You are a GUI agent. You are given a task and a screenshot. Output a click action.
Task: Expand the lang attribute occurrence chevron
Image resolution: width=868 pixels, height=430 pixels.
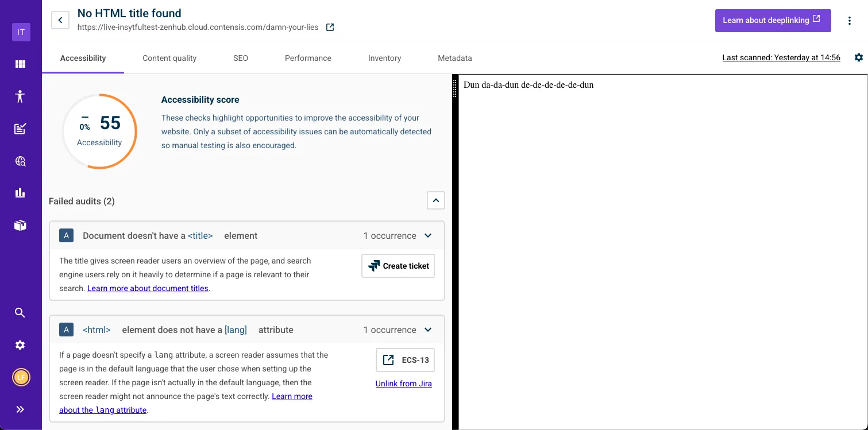(x=428, y=330)
